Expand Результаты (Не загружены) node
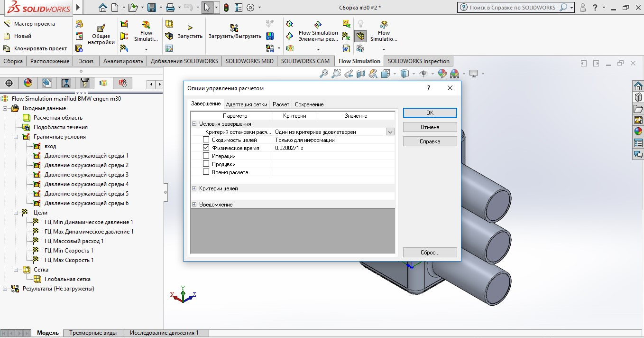Image resolution: width=644 pixels, height=338 pixels. [5, 289]
